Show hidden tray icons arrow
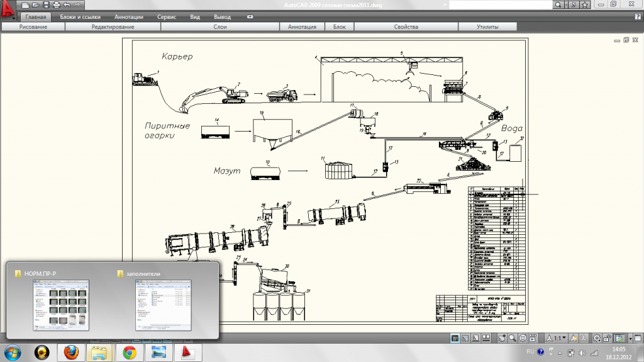This screenshot has height=362, width=644. (x=560, y=353)
